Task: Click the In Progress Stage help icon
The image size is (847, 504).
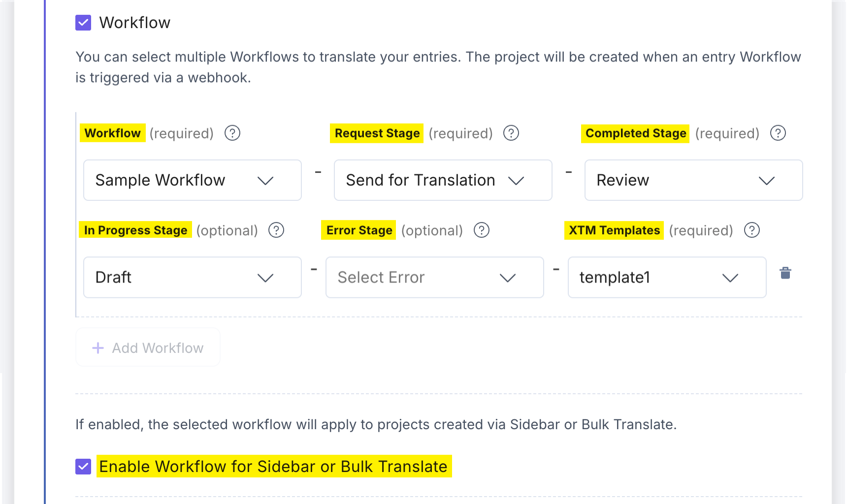Action: click(x=276, y=230)
